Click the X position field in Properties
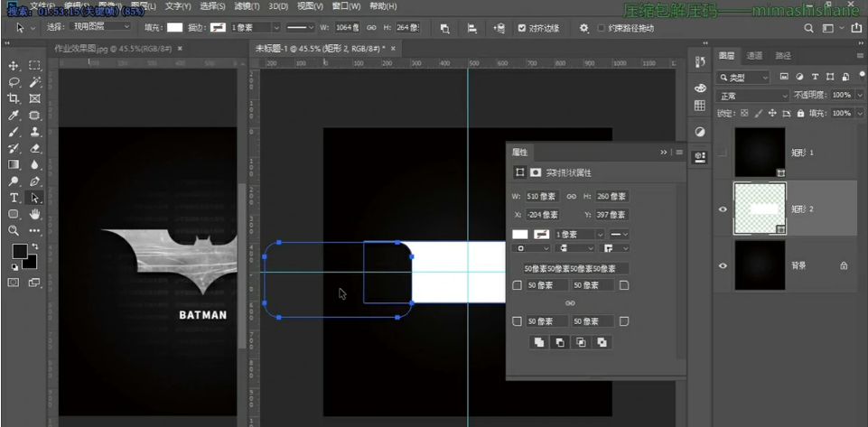Image resolution: width=868 pixels, height=427 pixels. click(x=543, y=215)
